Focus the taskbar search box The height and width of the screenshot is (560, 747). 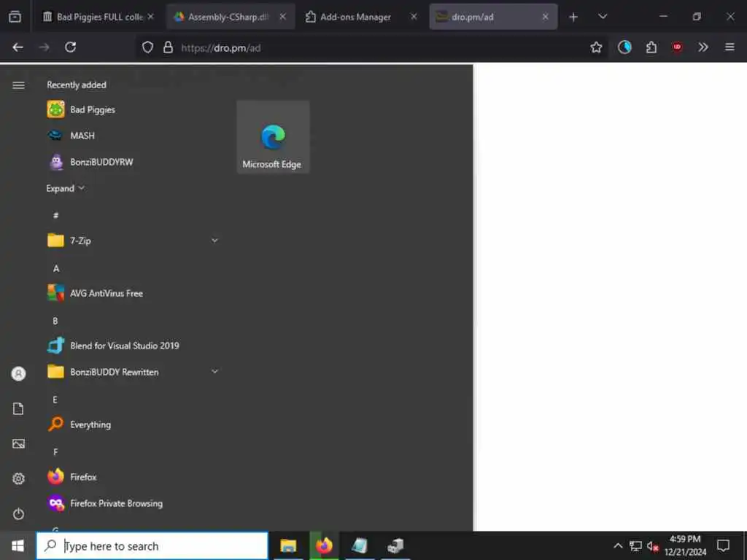(152, 545)
